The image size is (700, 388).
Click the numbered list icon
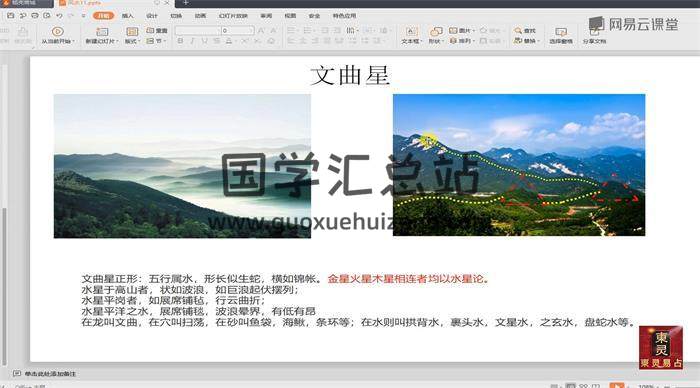(x=307, y=30)
